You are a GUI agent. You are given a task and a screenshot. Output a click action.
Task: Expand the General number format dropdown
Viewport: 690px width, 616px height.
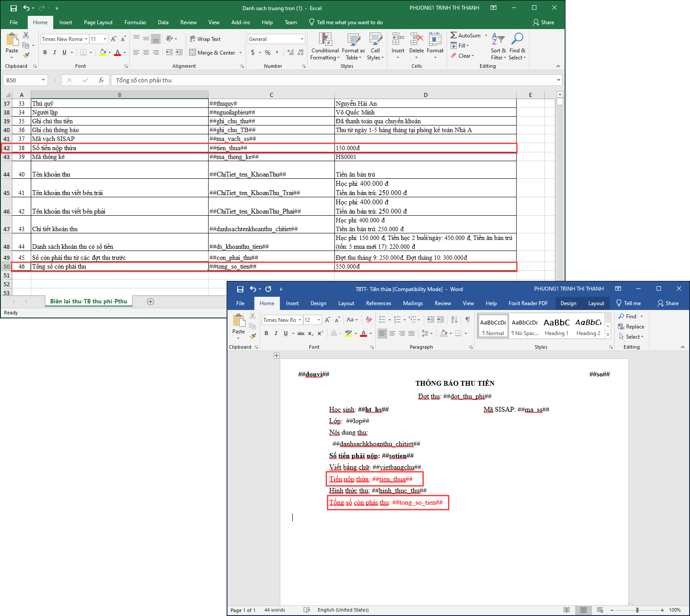[302, 39]
